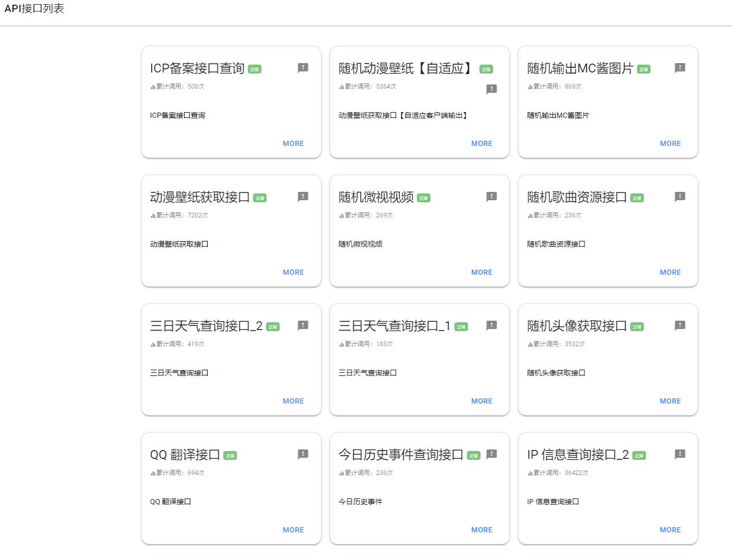This screenshot has height=560, width=732.
Task: Open MORE for 今日历史事件查询接口
Action: pos(482,530)
